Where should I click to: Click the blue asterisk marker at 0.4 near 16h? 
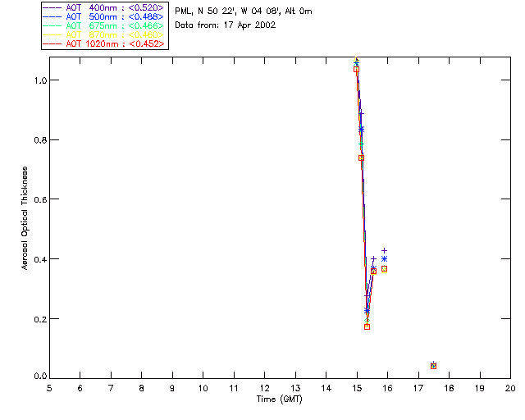point(385,259)
